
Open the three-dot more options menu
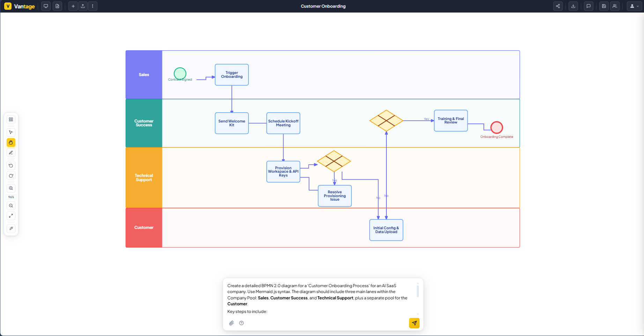tap(92, 6)
